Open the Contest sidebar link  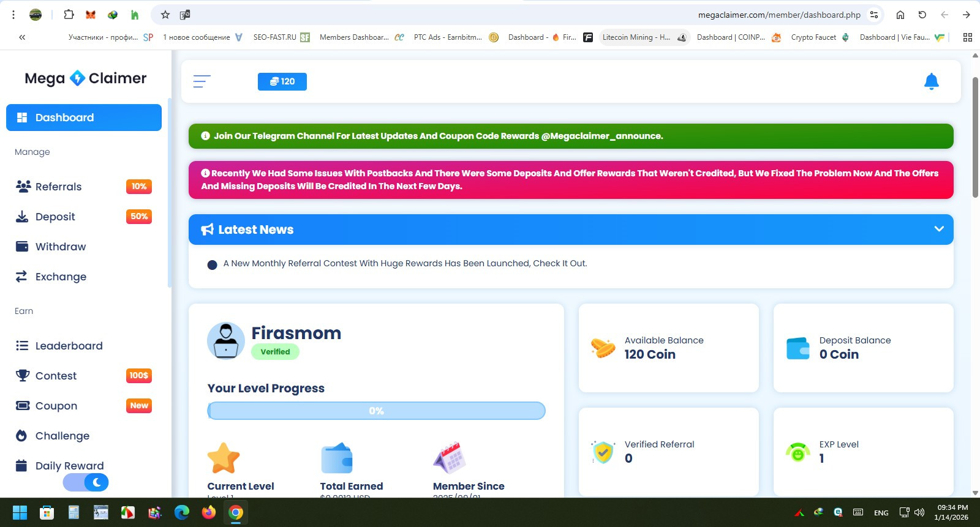click(84, 376)
